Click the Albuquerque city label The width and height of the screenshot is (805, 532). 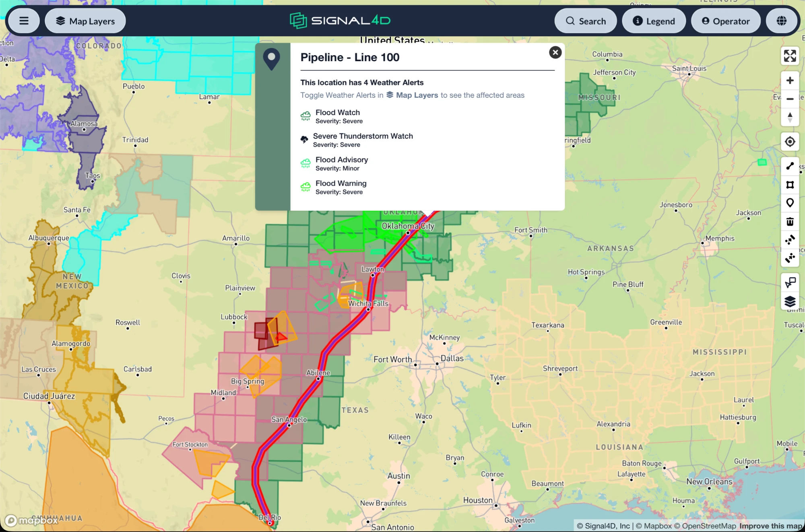click(x=49, y=238)
